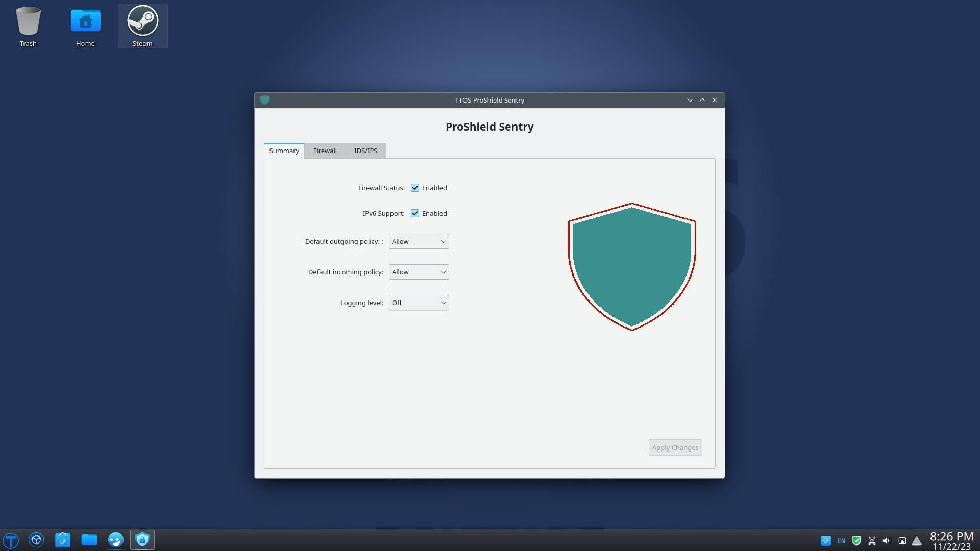Click the green shield tray icon
980x551 pixels.
pyautogui.click(x=856, y=541)
